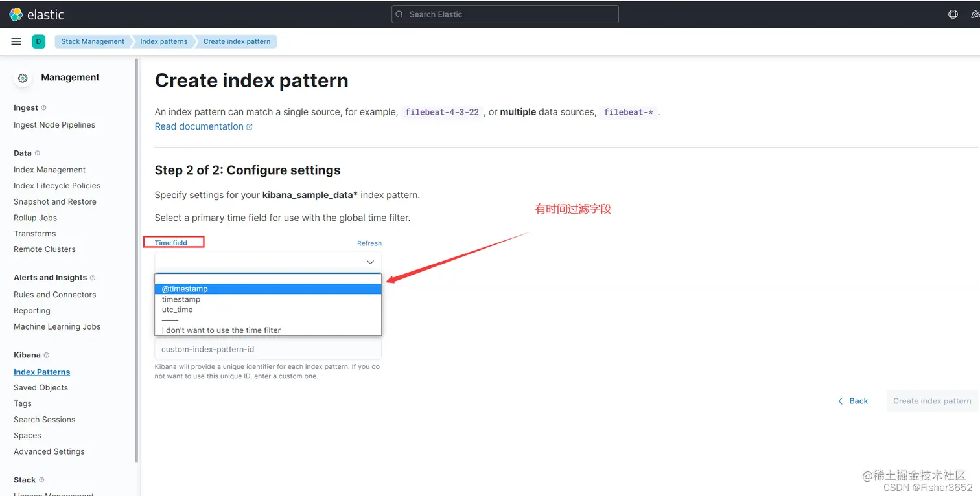
Task: Open Saved Objects
Action: pyautogui.click(x=41, y=388)
